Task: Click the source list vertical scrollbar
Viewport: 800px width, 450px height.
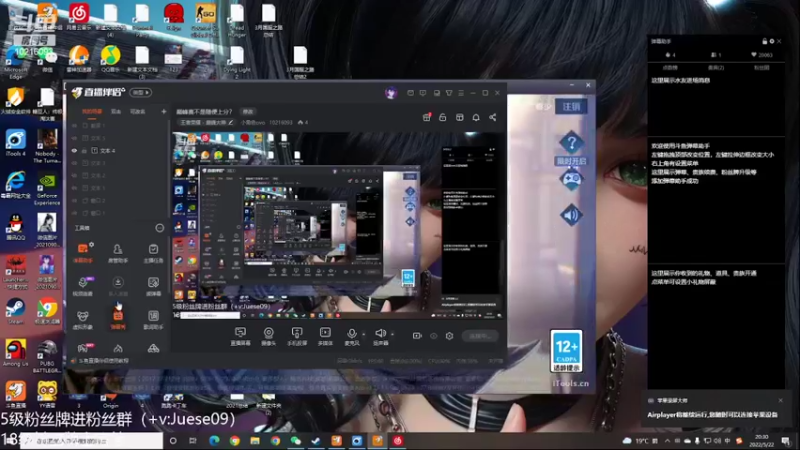Action: 168,171
